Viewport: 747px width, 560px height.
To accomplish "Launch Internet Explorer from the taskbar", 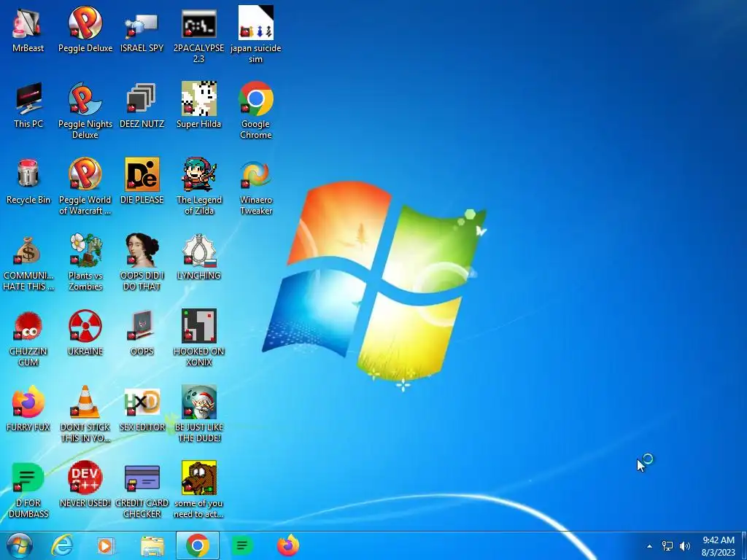I will point(63,545).
